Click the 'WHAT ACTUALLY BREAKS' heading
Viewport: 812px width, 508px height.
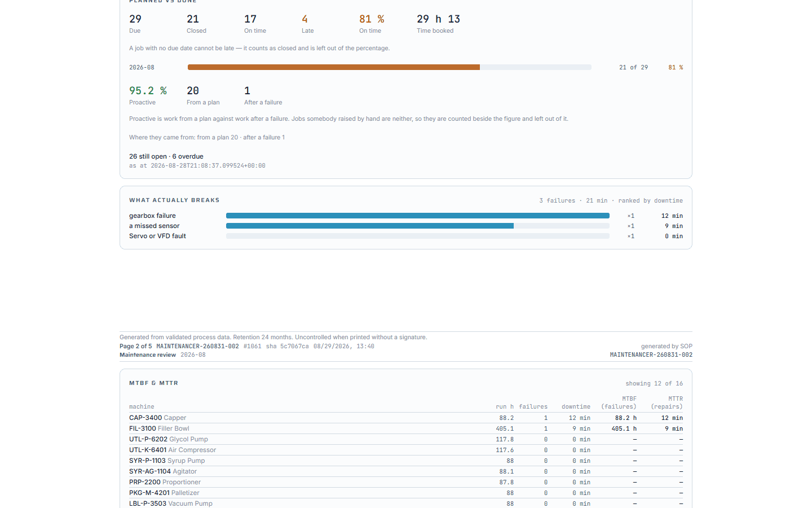click(174, 200)
